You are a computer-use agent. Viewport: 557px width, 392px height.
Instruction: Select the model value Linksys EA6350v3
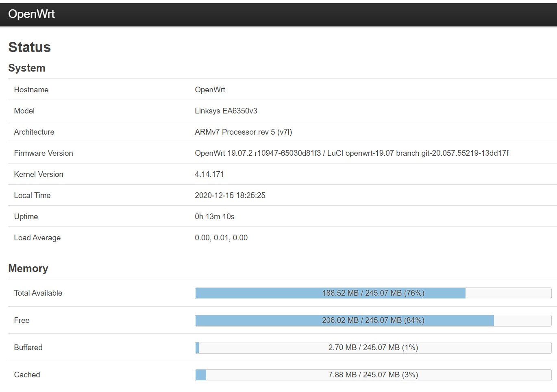tap(226, 111)
